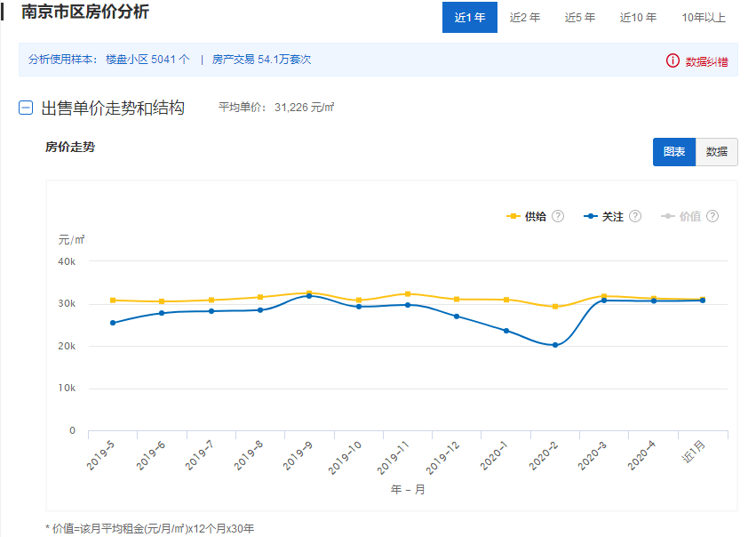Switch to the 数据 table view
Viewport: 756px width, 537px height.
coord(717,152)
